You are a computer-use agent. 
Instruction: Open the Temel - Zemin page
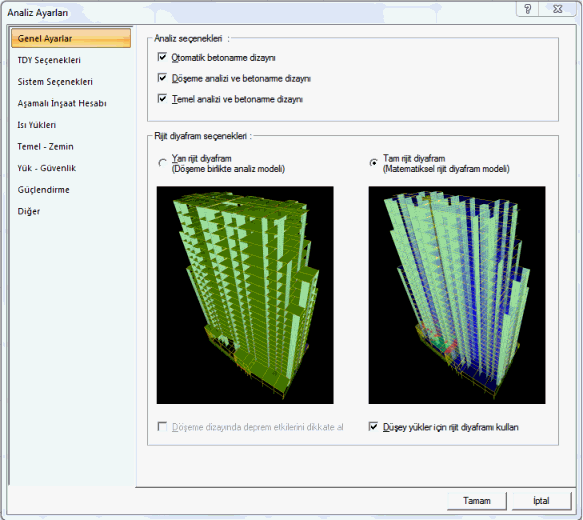click(45, 146)
